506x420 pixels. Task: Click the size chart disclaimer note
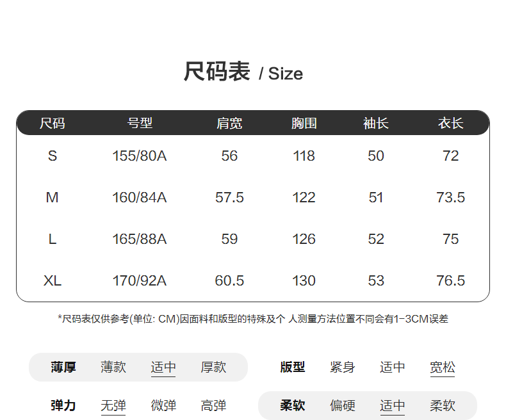[253, 319]
